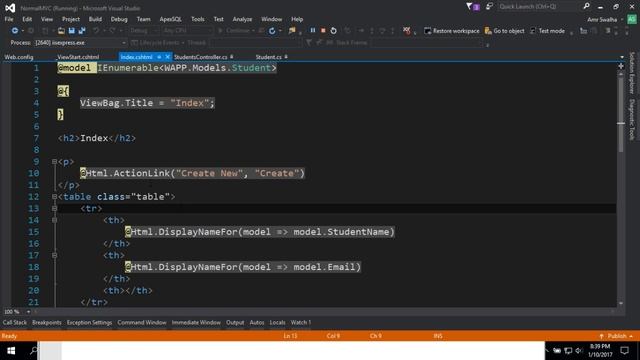
Task: Switch to the StudentsController.cs tab
Action: pos(200,57)
